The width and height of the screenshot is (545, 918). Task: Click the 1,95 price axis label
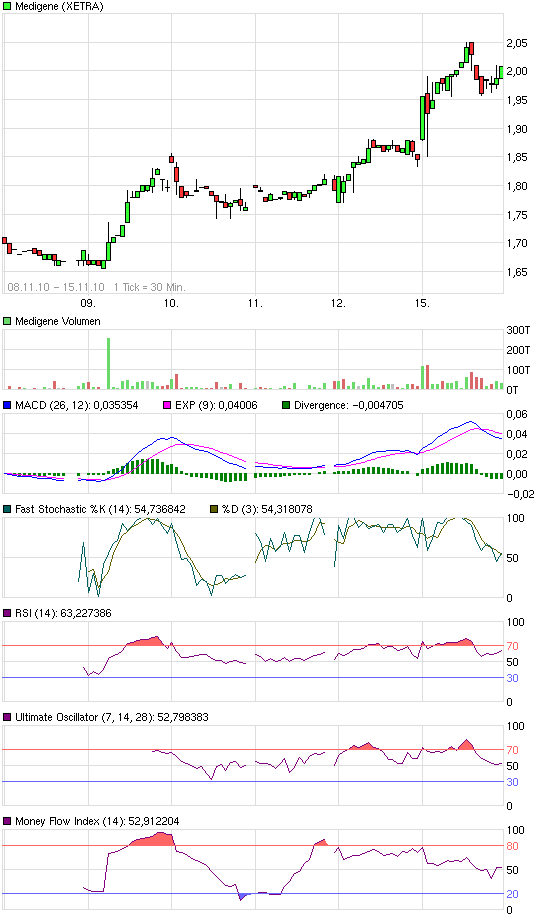pos(517,100)
